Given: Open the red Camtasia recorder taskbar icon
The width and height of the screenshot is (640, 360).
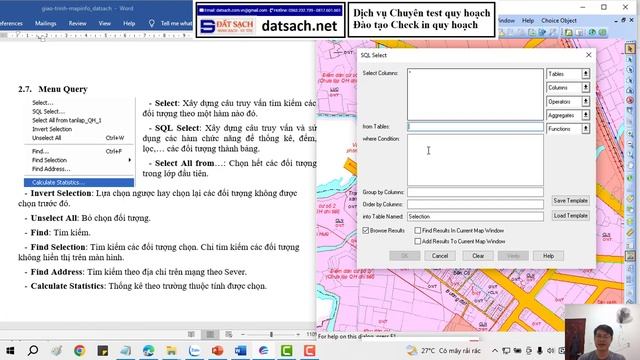Looking at the screenshot, I should coord(309,351).
